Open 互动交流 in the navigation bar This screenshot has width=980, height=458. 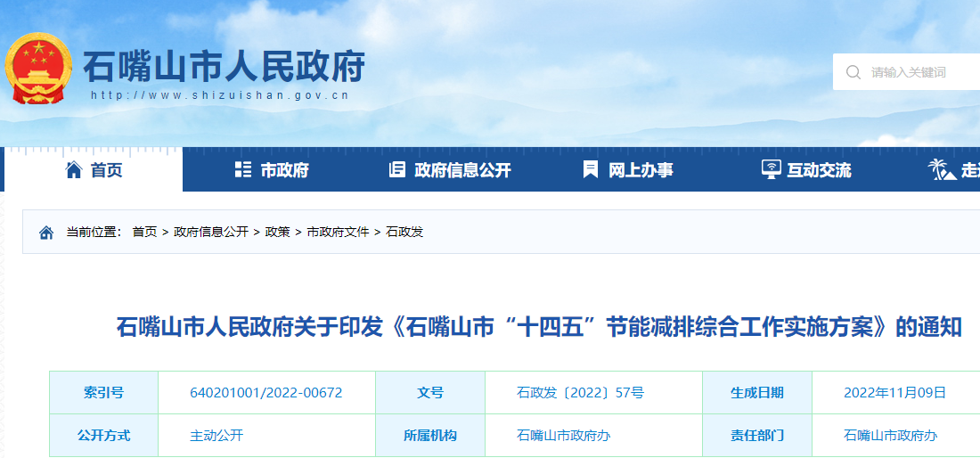tap(819, 170)
